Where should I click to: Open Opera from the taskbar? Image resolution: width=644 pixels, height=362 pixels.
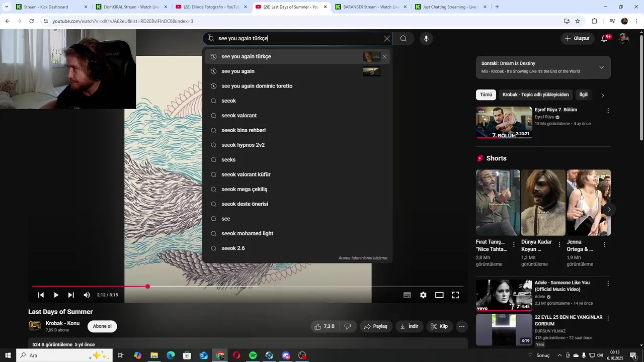tap(236, 355)
